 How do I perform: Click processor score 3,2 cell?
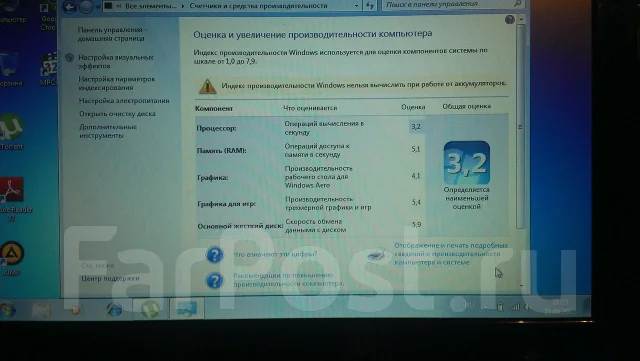click(416, 127)
